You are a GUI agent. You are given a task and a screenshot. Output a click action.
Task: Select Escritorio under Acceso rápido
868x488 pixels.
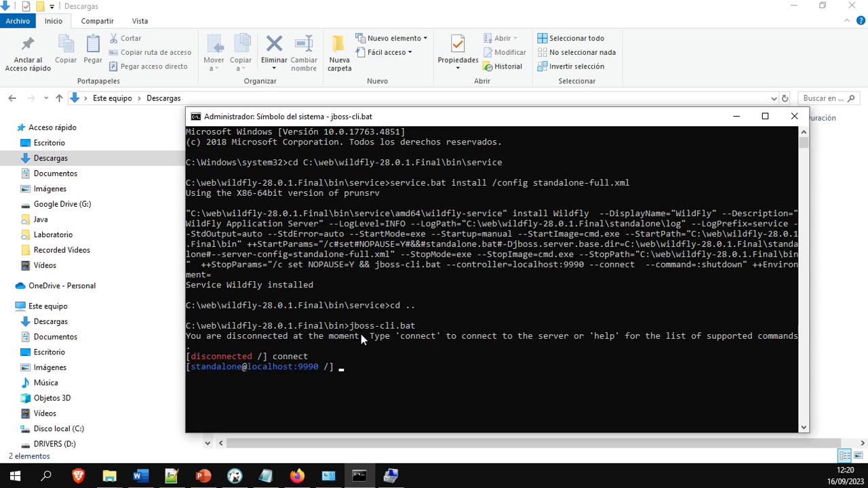click(50, 143)
